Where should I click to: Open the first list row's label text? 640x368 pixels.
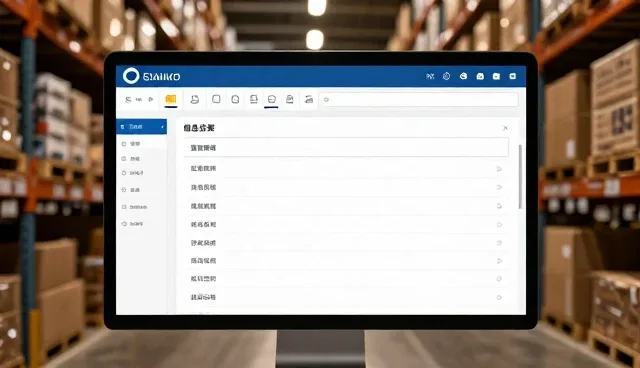(x=203, y=168)
